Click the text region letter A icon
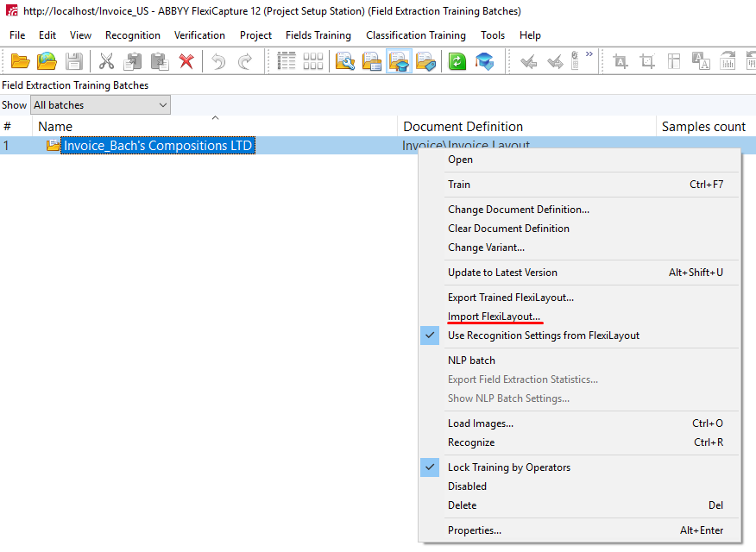 [x=621, y=61]
